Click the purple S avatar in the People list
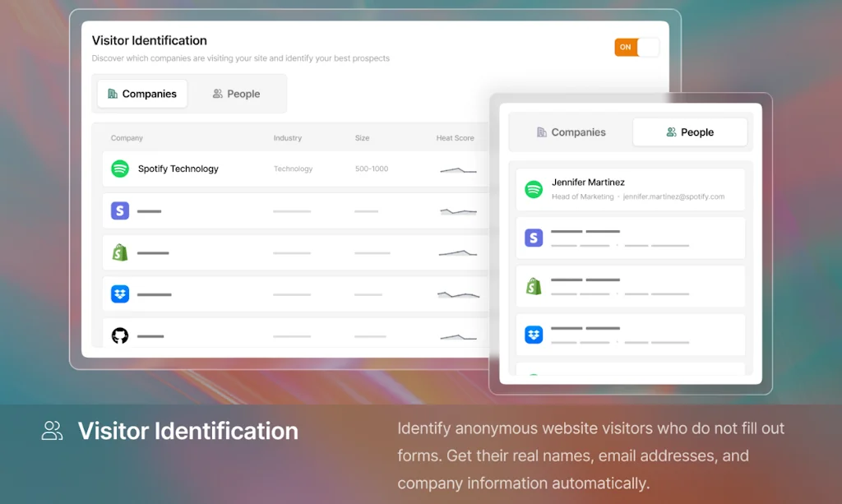 534,238
